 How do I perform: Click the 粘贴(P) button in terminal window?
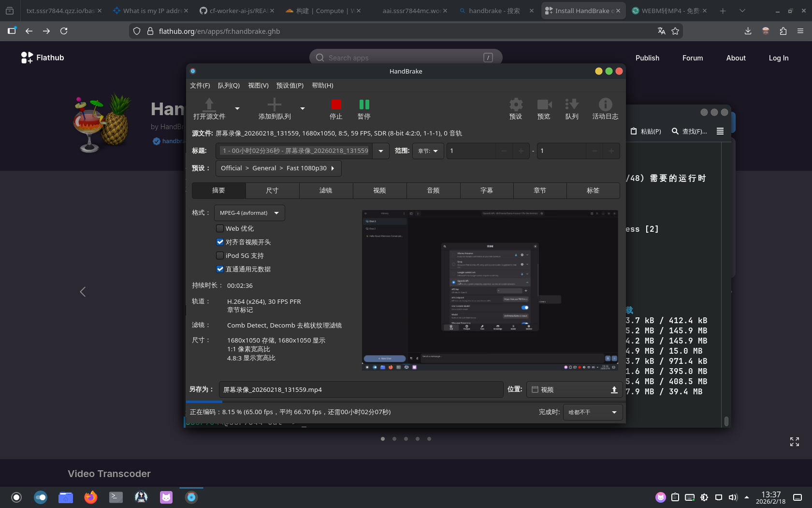tap(646, 131)
